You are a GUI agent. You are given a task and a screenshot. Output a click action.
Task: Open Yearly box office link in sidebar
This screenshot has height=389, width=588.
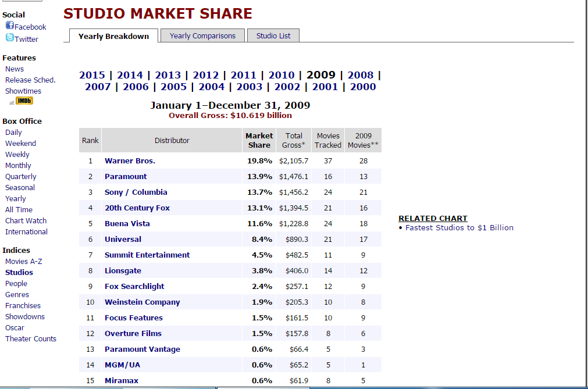pyautogui.click(x=15, y=199)
